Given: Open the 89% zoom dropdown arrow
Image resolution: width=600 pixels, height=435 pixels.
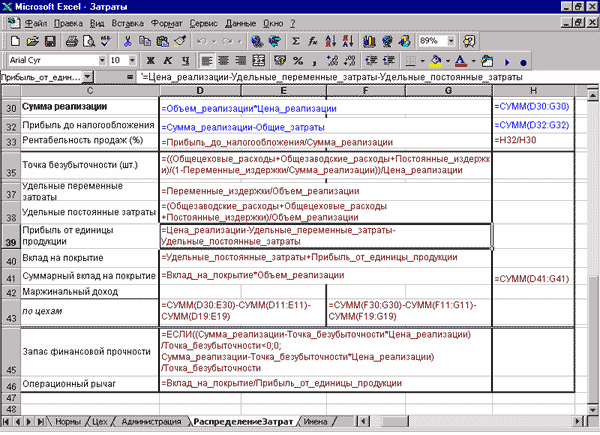Looking at the screenshot, I should tap(451, 41).
